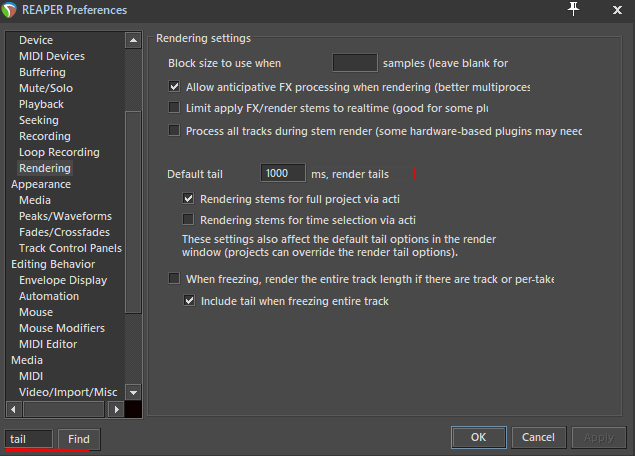Open Mouse preferences page

[36, 312]
